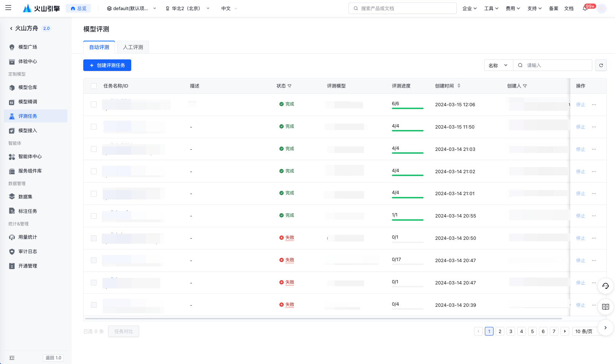Viewport: 615px width, 364px height.
Task: Open the 10 条/页 page size dropdown
Action: 586,331
